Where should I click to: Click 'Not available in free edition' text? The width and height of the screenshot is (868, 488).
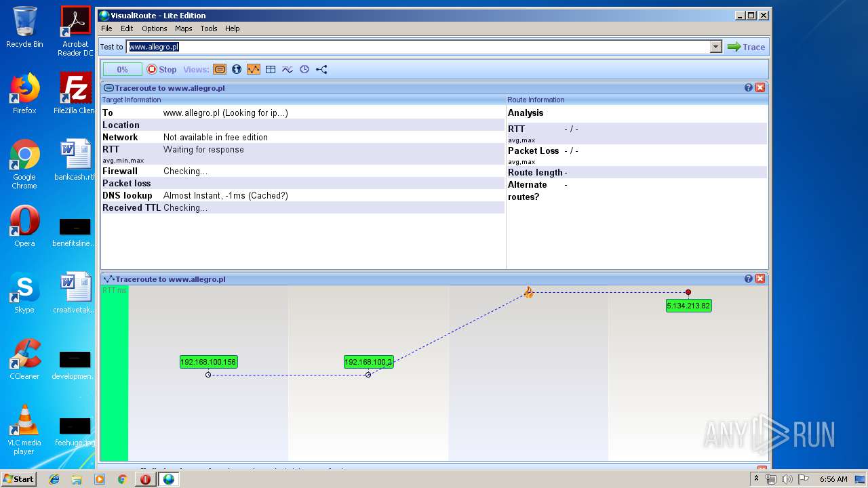coord(216,137)
